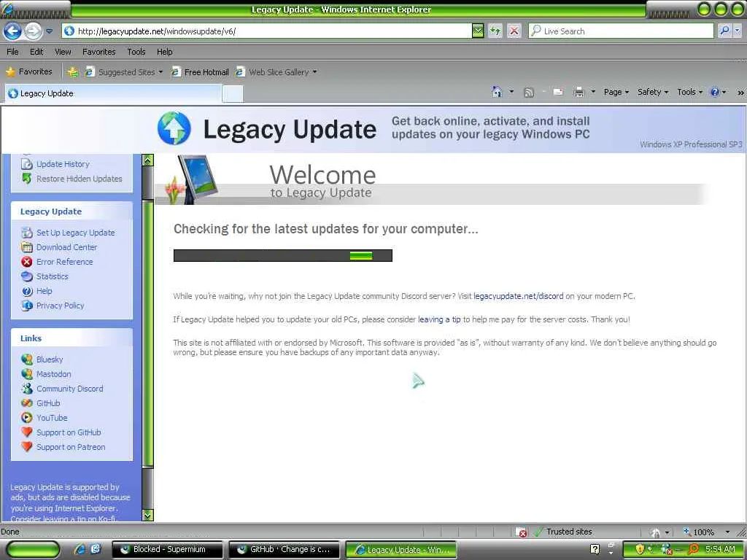The image size is (747, 560).
Task: Open the Help menu
Action: (165, 52)
